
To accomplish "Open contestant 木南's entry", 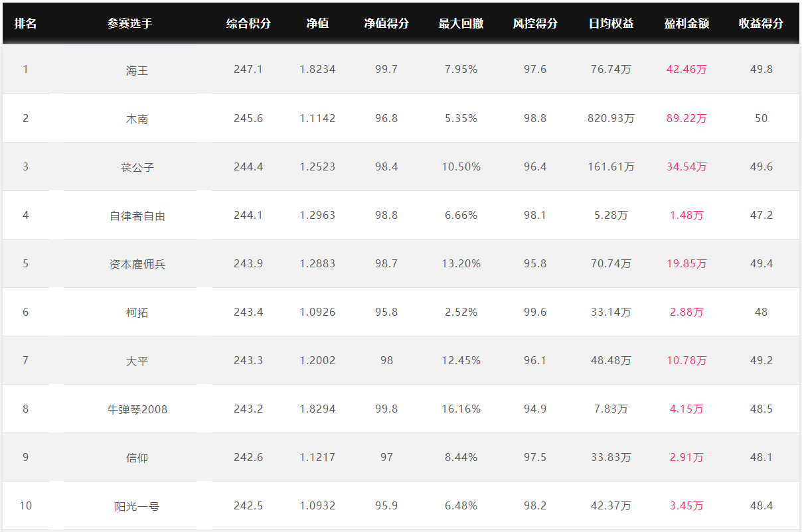I will [x=137, y=119].
